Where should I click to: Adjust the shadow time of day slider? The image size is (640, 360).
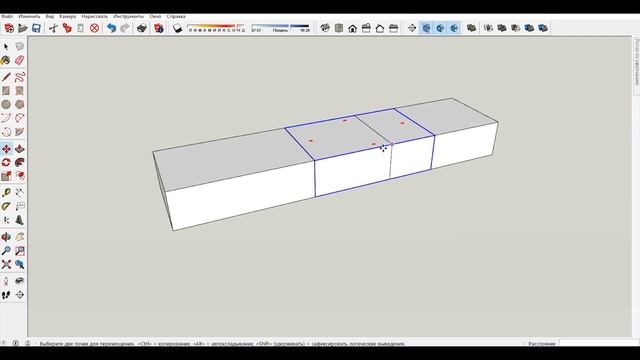pos(280,28)
